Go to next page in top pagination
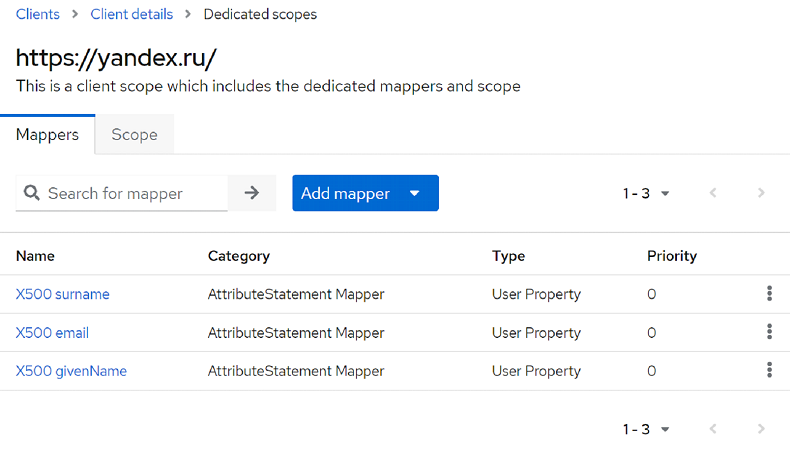 coord(761,193)
